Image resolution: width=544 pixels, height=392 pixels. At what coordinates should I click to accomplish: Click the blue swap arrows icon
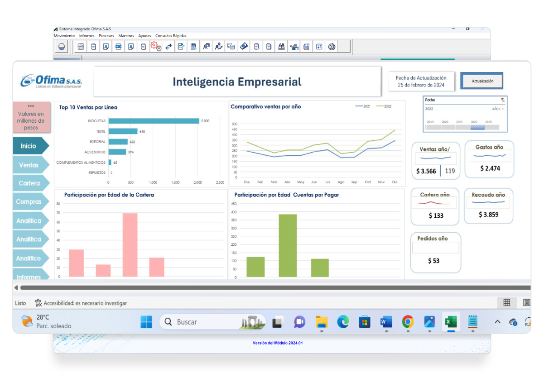point(168,47)
